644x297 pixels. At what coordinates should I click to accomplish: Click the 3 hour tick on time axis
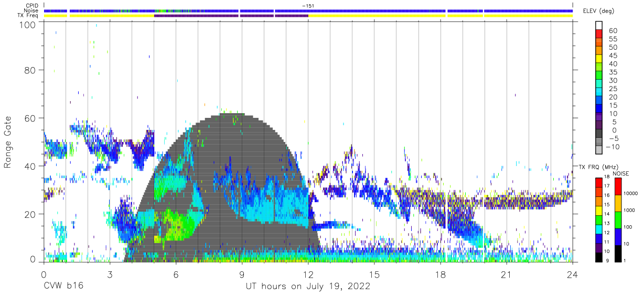click(110, 274)
